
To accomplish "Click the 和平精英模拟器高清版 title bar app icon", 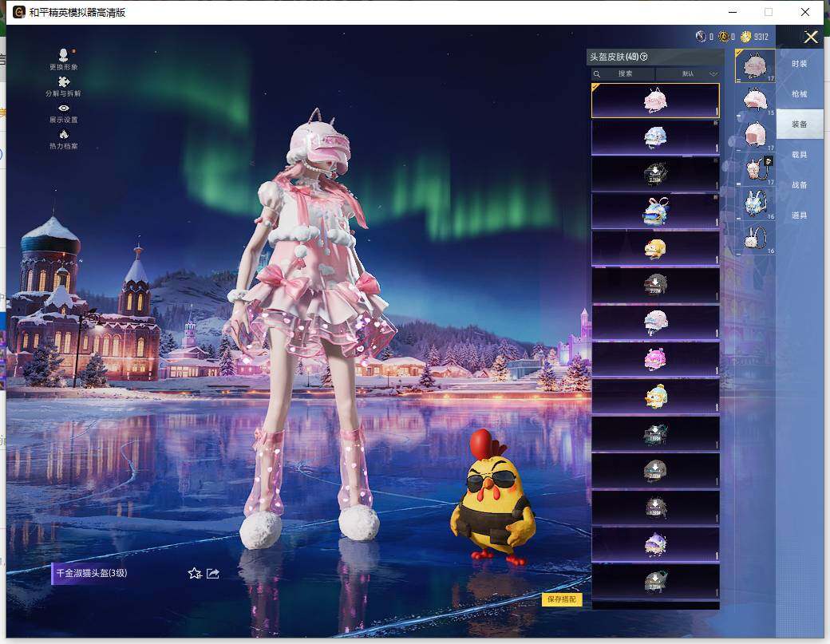I will tap(19, 12).
